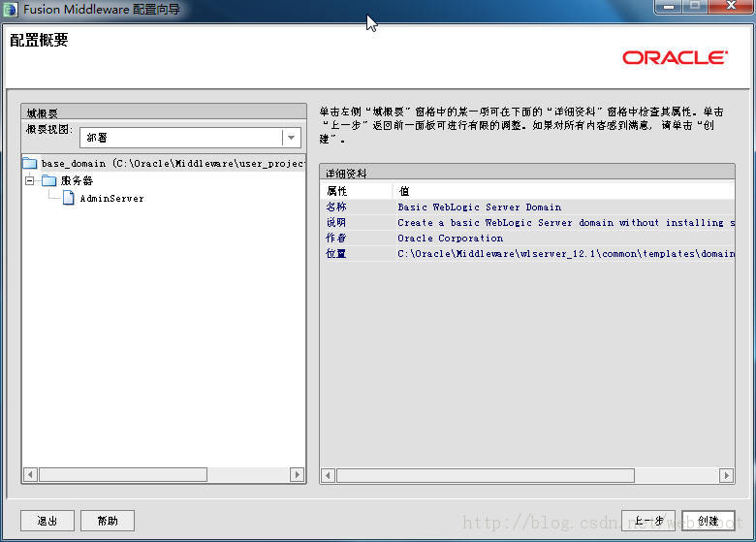Click the 退出 button
Screen dimensions: 756x542
coord(47,521)
